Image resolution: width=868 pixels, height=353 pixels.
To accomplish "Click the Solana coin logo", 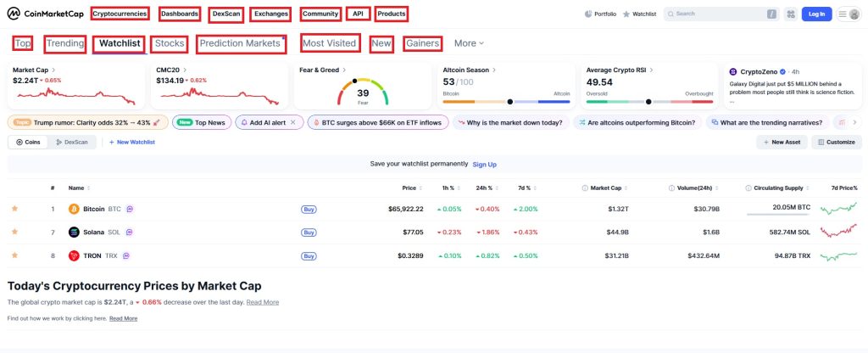I will [x=74, y=233].
